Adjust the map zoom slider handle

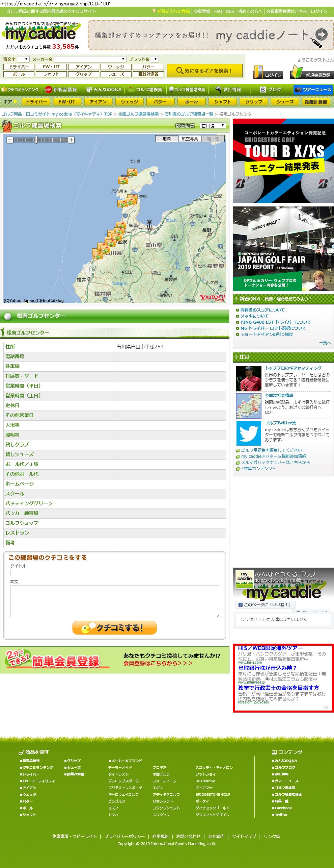pos(36,140)
